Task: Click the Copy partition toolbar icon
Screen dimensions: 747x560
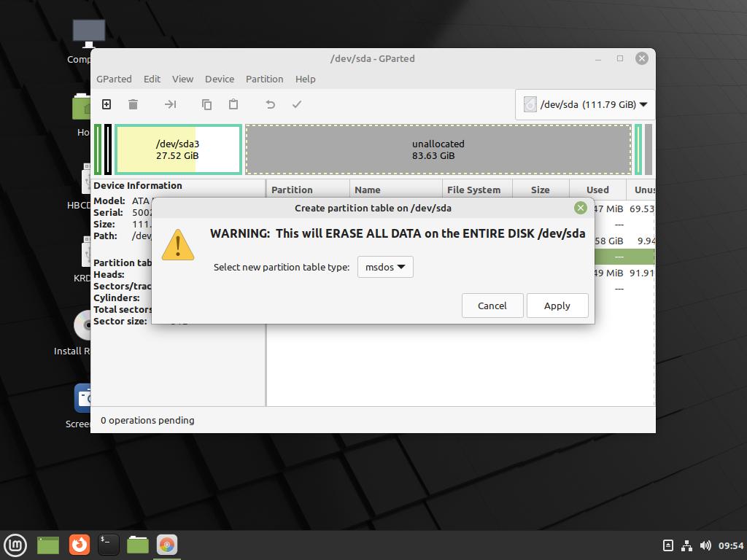Action: pyautogui.click(x=206, y=104)
